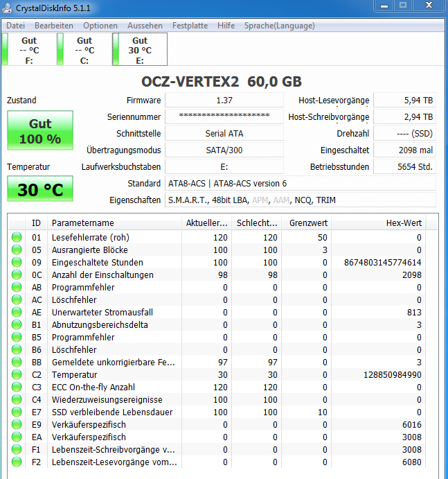Click the Gut 100 % health status button
Image resolution: width=448 pixels, height=479 pixels.
coord(40,130)
